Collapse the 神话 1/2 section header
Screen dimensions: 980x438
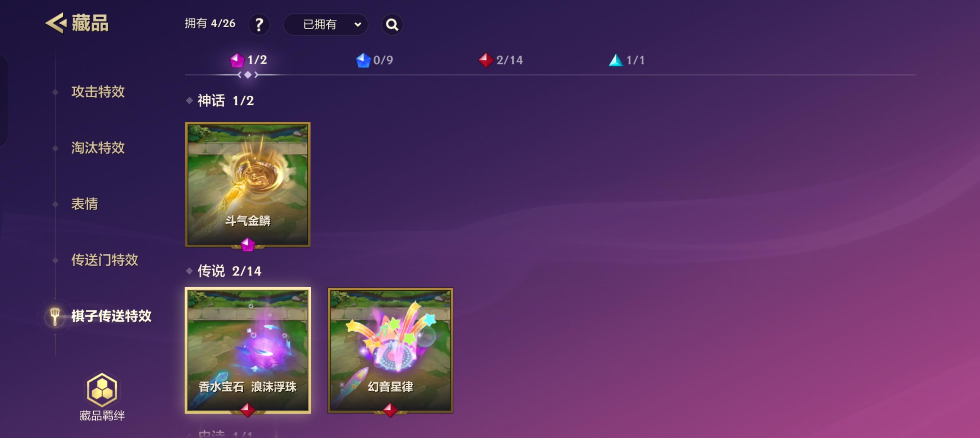[220, 101]
